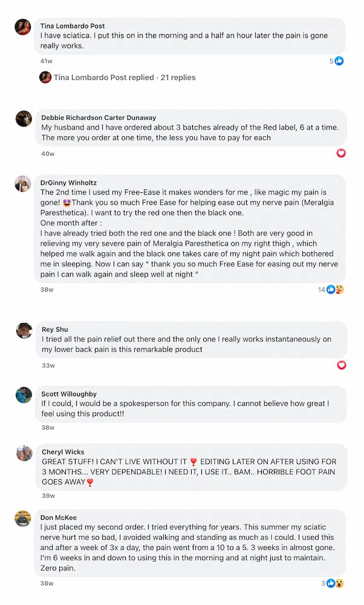Click the small replier avatar beside replies
The height and width of the screenshot is (605, 364).
(x=45, y=77)
